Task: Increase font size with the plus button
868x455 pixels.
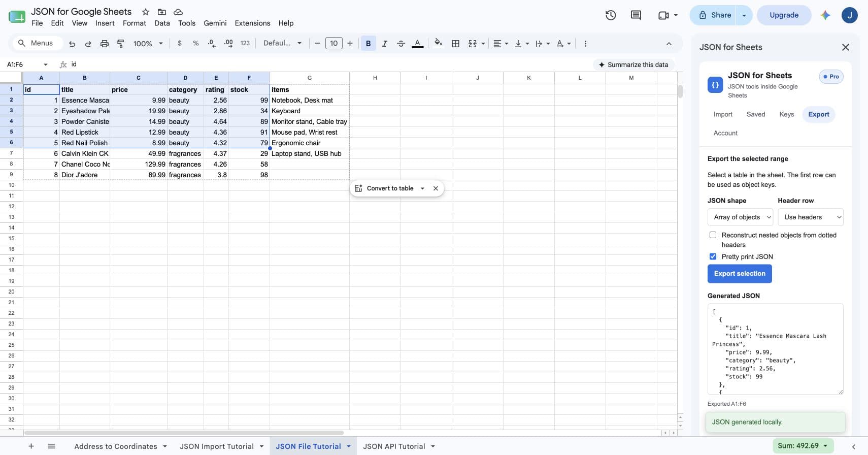Action: click(350, 43)
